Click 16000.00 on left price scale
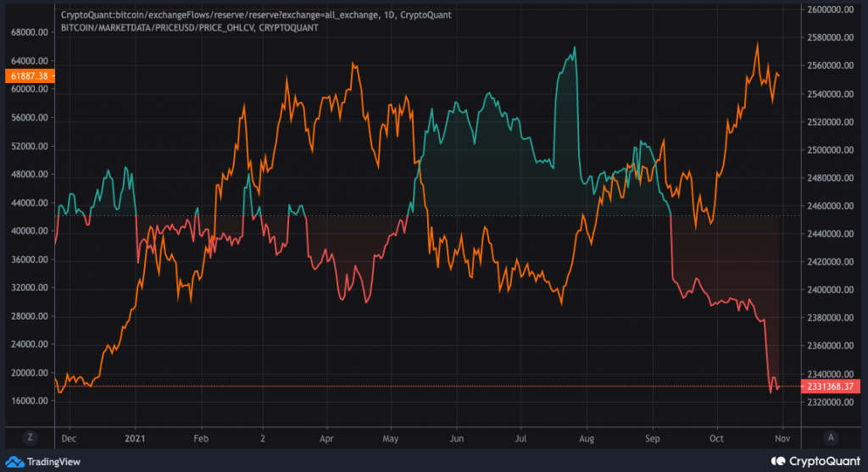The width and height of the screenshot is (868, 472). click(x=30, y=401)
